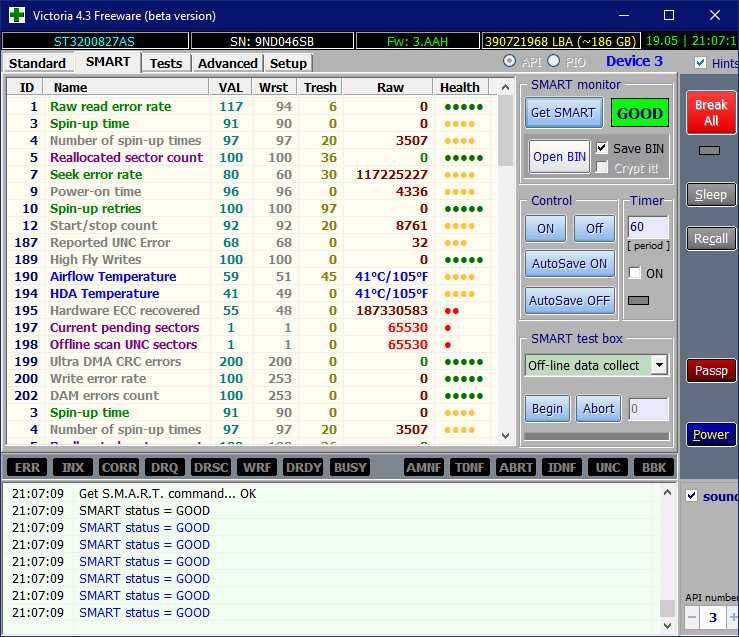Click the IDNF error indicator
Viewport: 739px width, 637px height.
(x=562, y=467)
